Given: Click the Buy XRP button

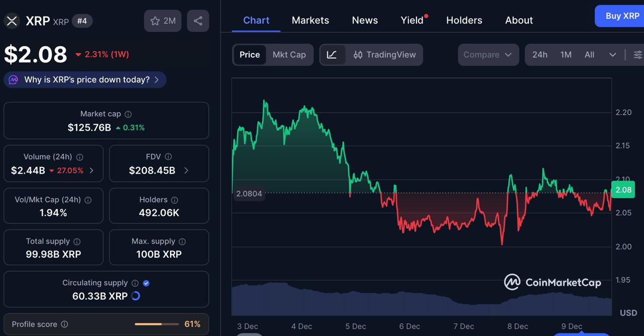Looking at the screenshot, I should (620, 16).
